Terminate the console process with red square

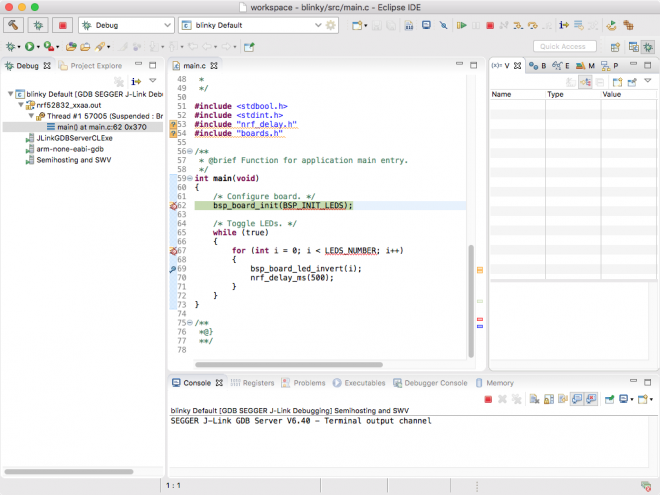[x=488, y=399]
